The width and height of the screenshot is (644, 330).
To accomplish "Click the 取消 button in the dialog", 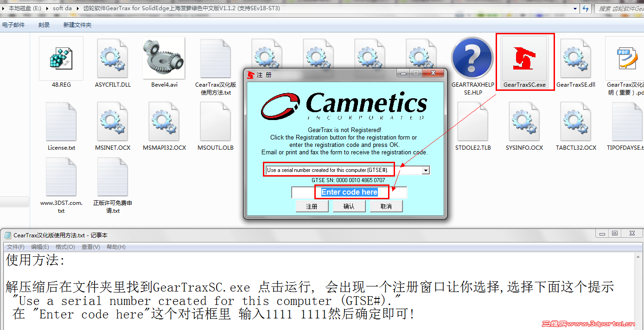I will click(386, 206).
